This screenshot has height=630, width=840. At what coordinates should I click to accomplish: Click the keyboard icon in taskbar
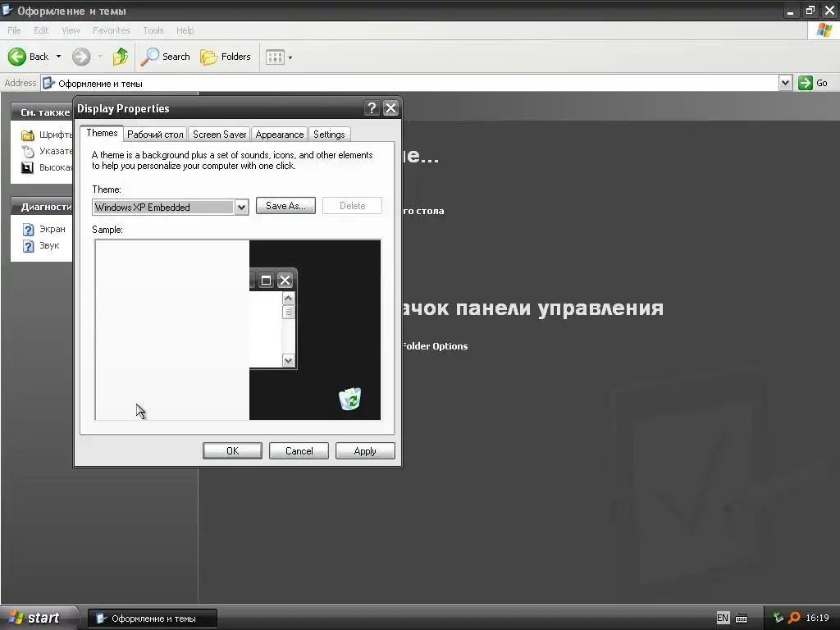742,619
